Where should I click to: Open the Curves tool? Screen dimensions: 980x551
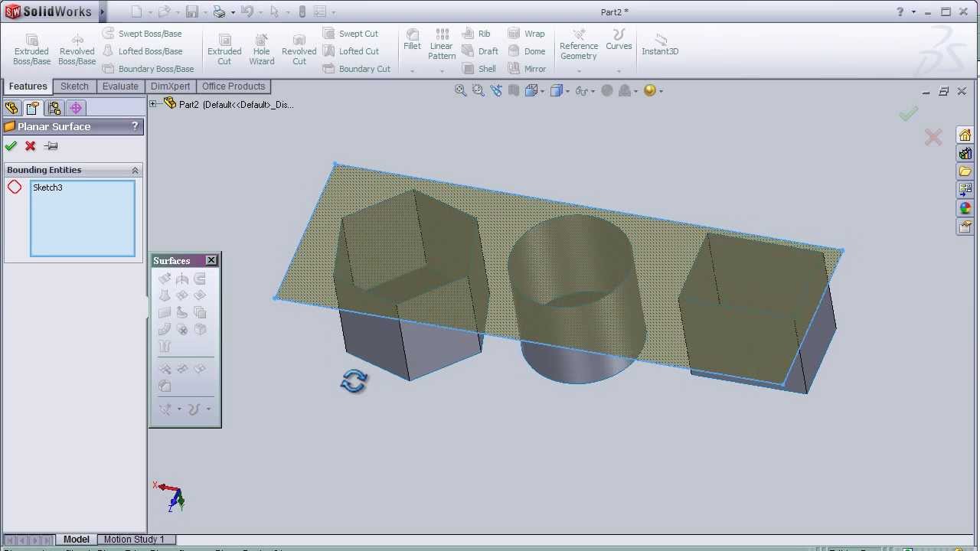point(619,40)
